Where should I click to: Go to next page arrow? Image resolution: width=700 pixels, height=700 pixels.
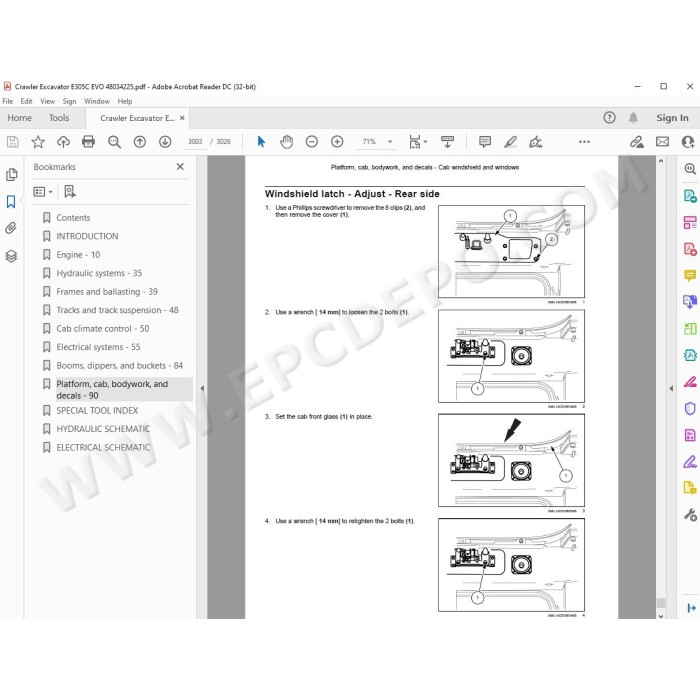(165, 142)
